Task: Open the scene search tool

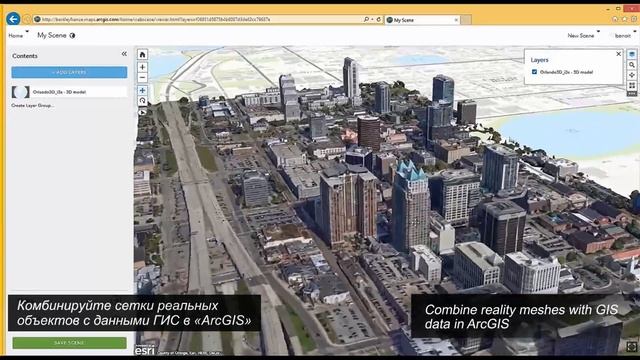Action: pyautogui.click(x=632, y=65)
